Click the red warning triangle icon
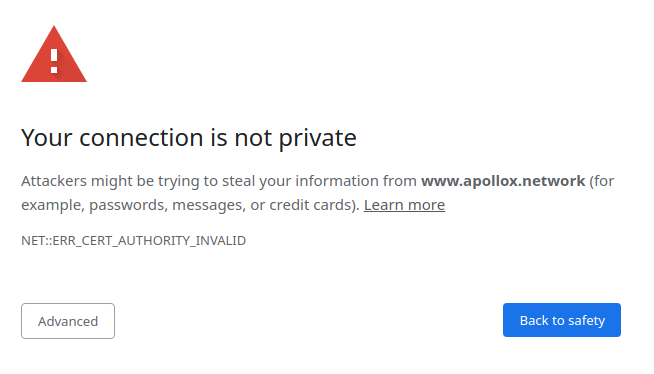The height and width of the screenshot is (374, 654). [x=54, y=54]
